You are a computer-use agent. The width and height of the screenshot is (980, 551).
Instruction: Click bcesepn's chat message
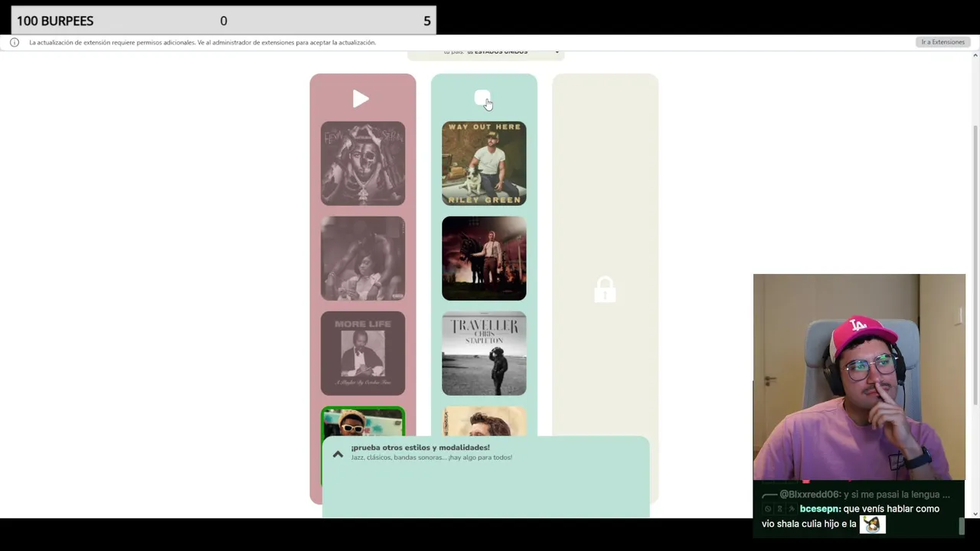(x=851, y=517)
